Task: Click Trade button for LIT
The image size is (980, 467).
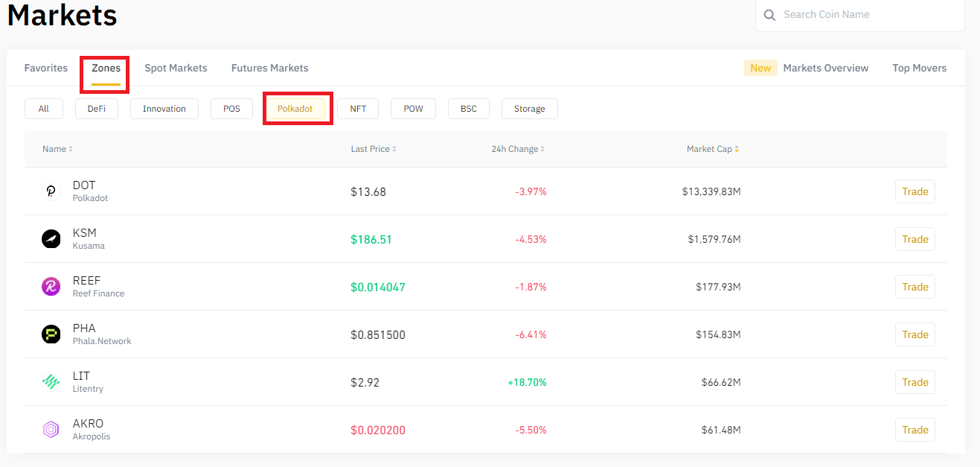Action: click(x=915, y=382)
